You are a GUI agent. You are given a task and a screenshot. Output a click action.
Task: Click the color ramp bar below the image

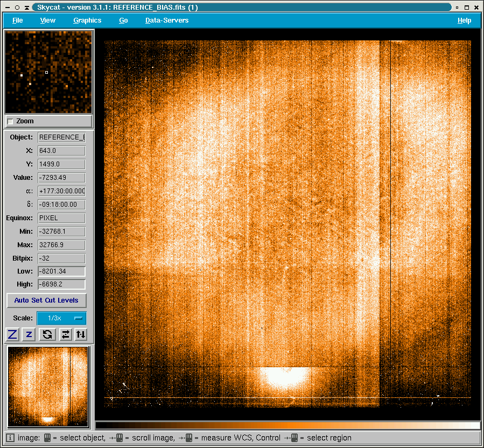tap(287, 425)
